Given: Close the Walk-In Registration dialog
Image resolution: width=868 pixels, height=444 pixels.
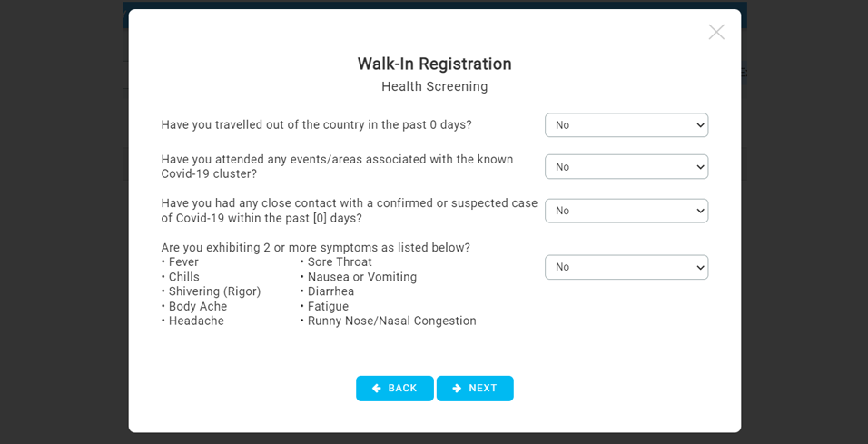Looking at the screenshot, I should pyautogui.click(x=716, y=32).
